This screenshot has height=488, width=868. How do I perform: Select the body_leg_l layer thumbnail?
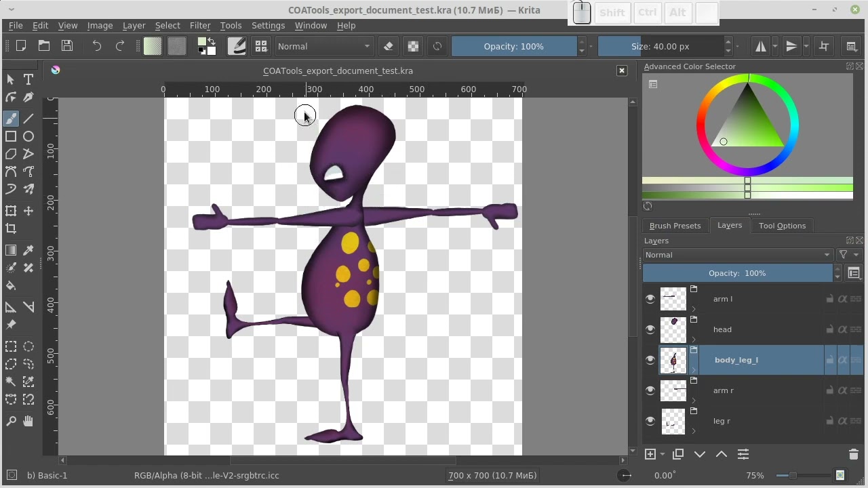[673, 360]
